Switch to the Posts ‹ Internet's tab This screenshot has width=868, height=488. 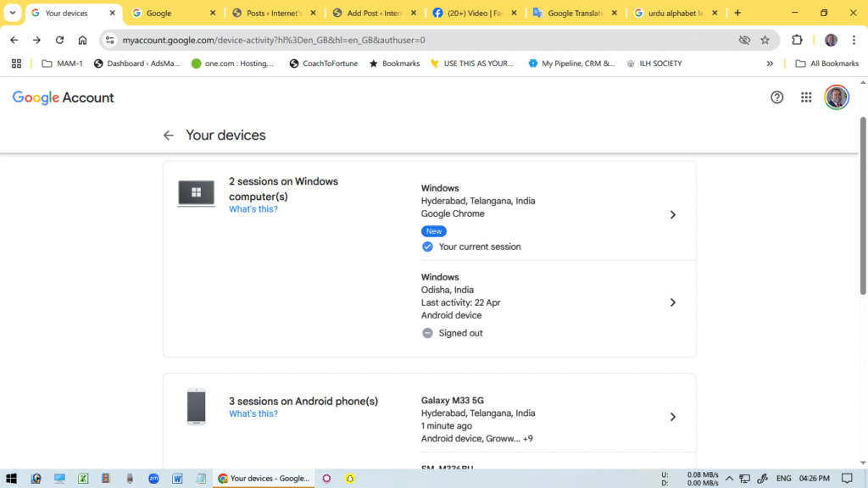[x=275, y=13]
